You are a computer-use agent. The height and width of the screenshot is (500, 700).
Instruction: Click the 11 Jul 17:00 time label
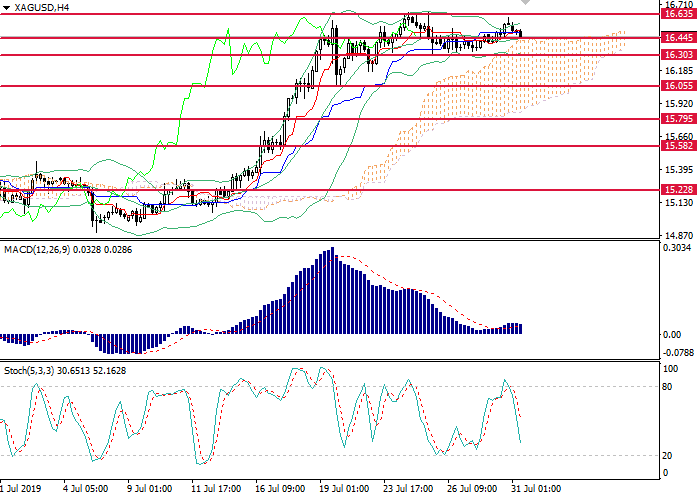[216, 488]
